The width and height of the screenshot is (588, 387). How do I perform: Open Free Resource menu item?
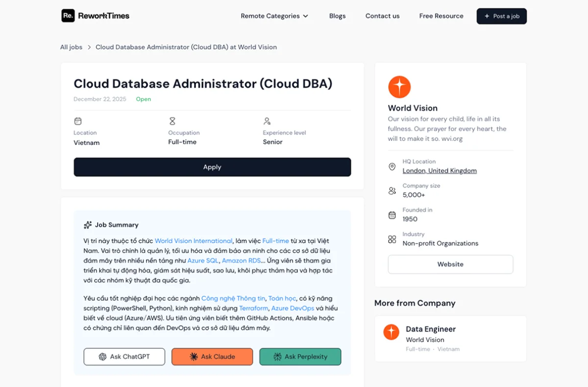(441, 16)
